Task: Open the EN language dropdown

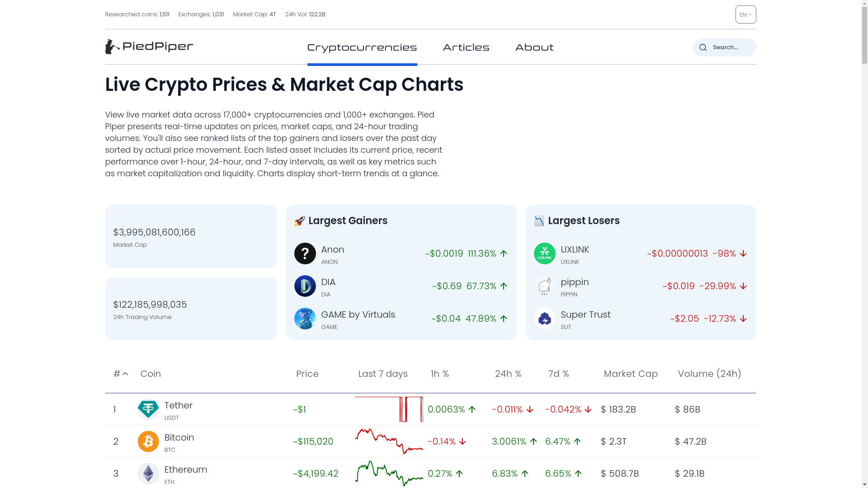Action: click(745, 14)
